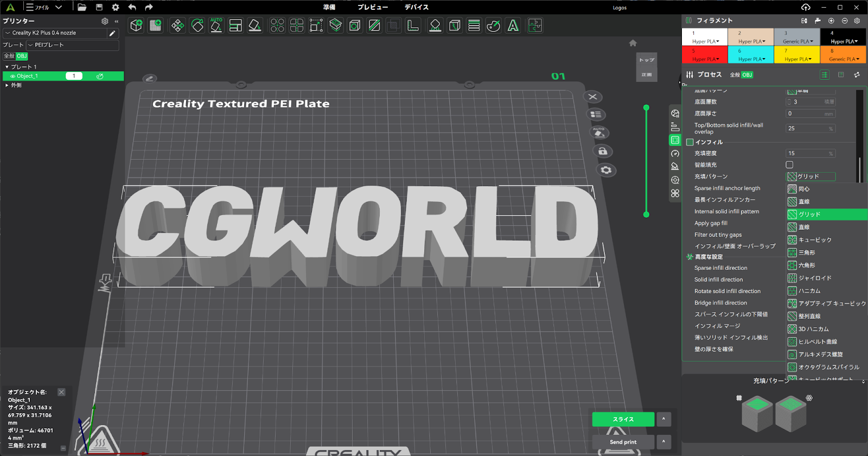Click the green スライス button

pos(623,419)
